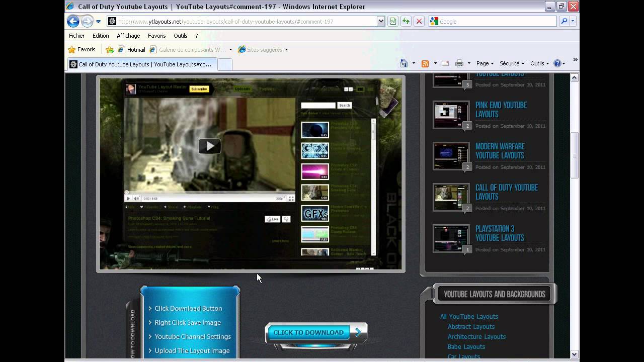The height and width of the screenshot is (362, 644).
Task: Open the Favoris menu
Action: [156, 36]
